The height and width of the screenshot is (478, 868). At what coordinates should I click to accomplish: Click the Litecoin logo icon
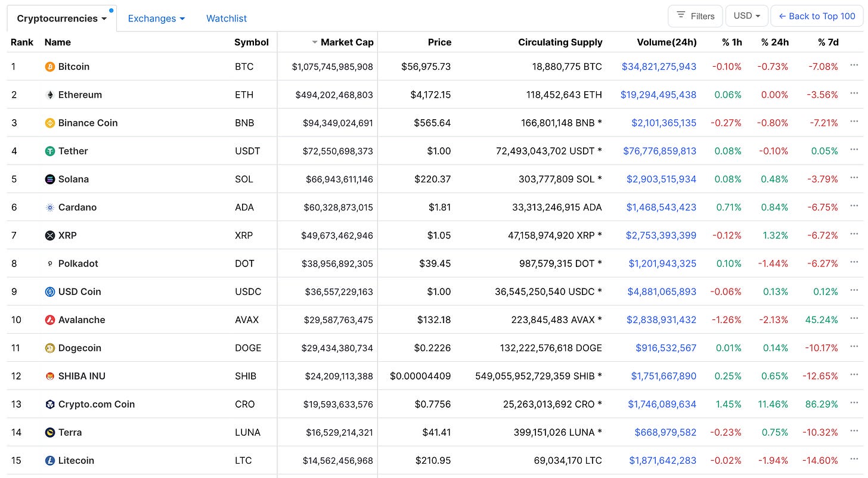coord(50,460)
